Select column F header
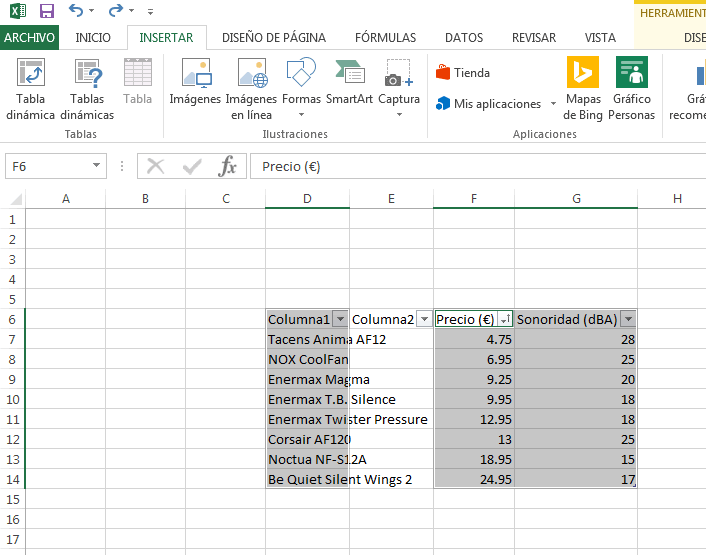706x555 pixels. point(474,199)
